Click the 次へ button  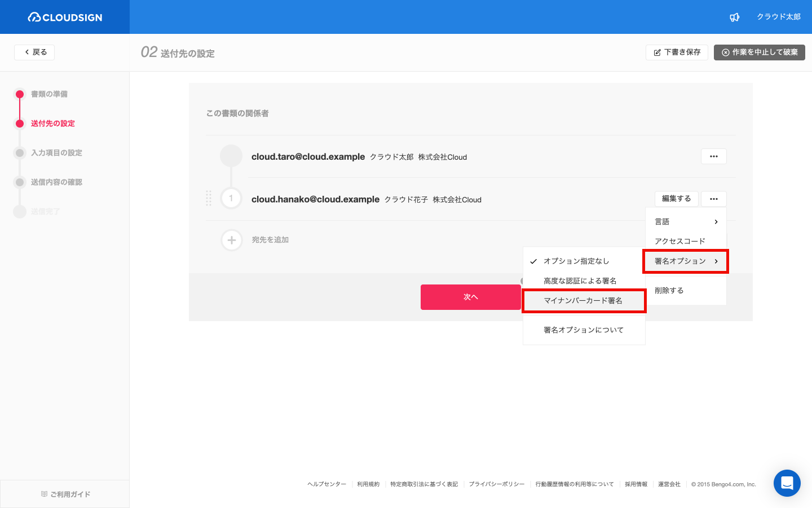pyautogui.click(x=471, y=297)
